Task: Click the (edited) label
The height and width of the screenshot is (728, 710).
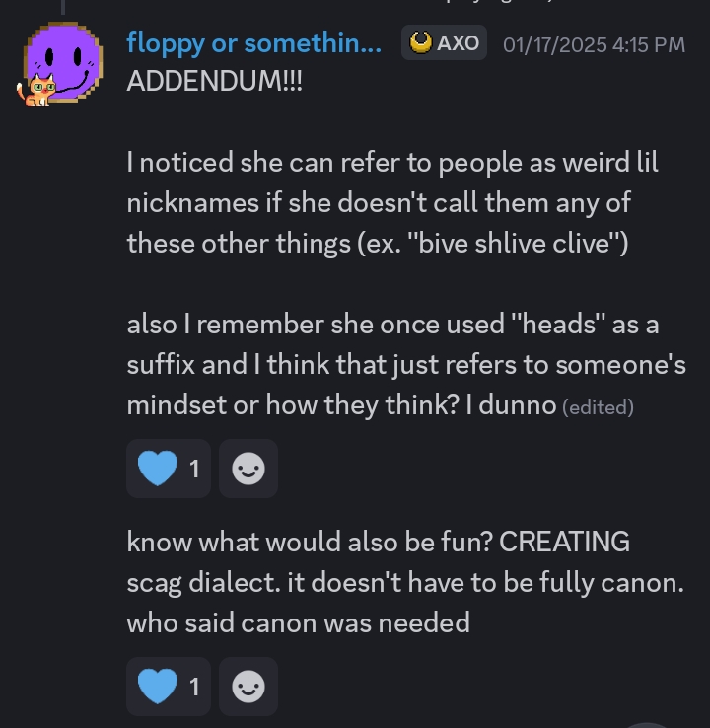Action: coord(598,406)
